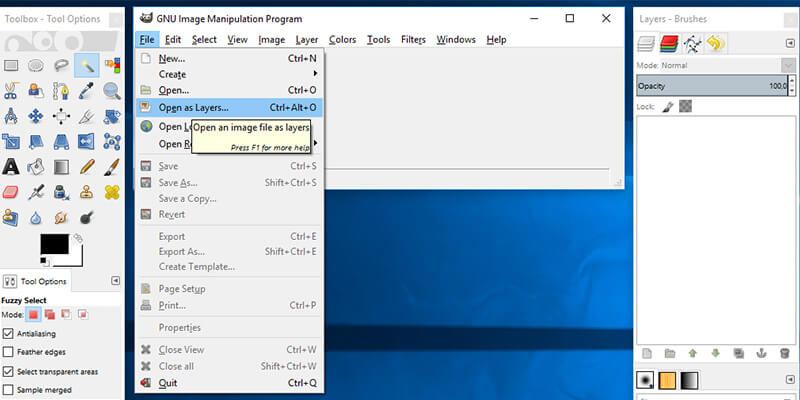Open the Edit menu

(x=173, y=39)
